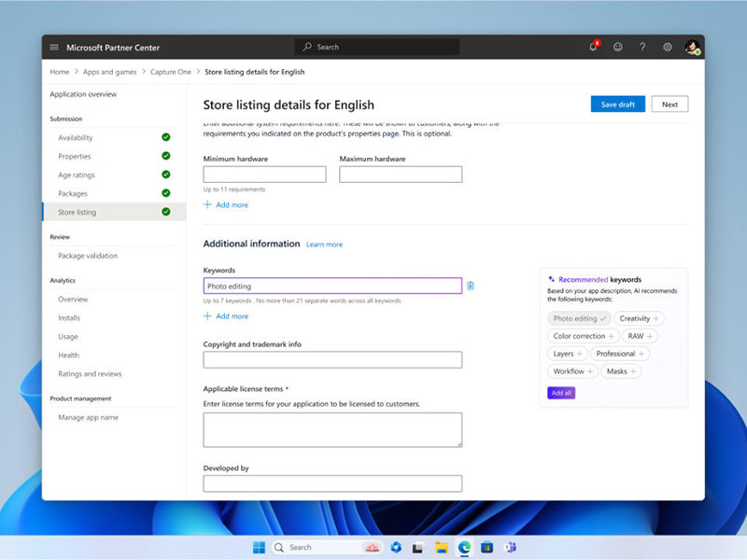
Task: Click the Properties green checkmark status
Action: coord(166,156)
